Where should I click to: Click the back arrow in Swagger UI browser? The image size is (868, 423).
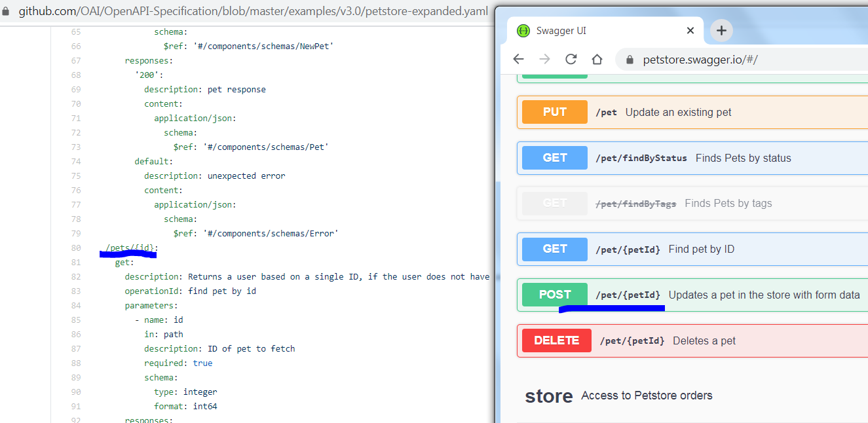(518, 60)
